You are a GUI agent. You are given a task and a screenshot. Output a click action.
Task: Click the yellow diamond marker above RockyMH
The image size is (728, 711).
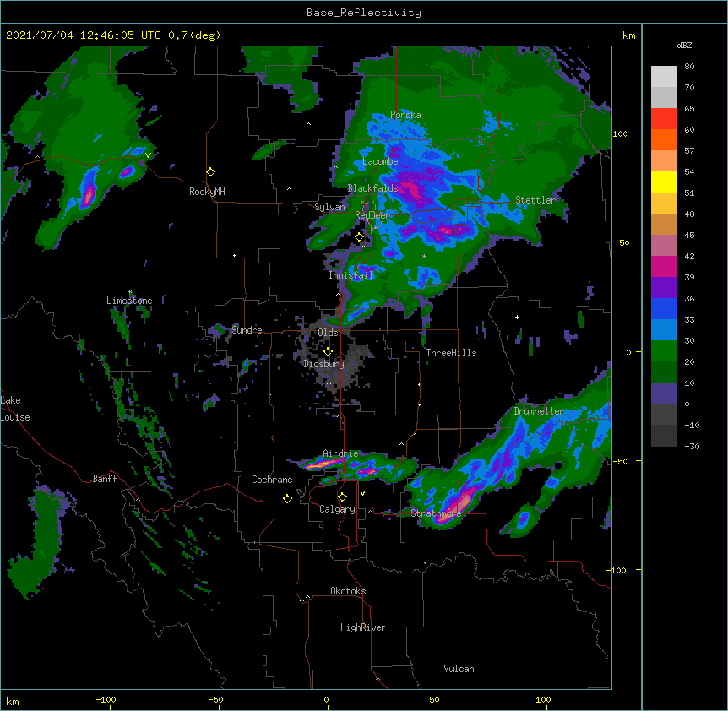[211, 172]
